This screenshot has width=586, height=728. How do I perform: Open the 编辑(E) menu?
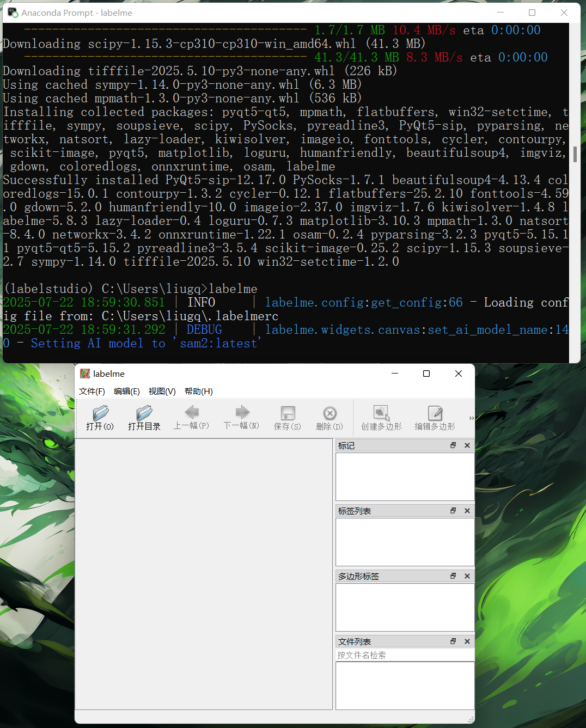pos(127,391)
